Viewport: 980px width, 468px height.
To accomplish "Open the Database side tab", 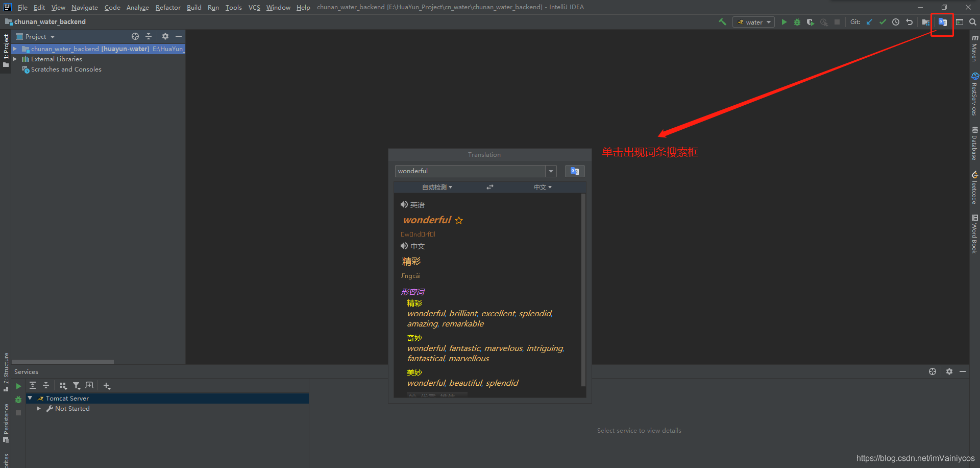I will coord(974,144).
